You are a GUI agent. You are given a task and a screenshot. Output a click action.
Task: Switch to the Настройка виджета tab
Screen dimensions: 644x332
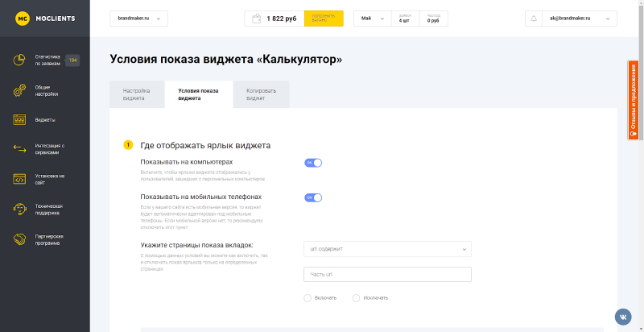(x=137, y=94)
